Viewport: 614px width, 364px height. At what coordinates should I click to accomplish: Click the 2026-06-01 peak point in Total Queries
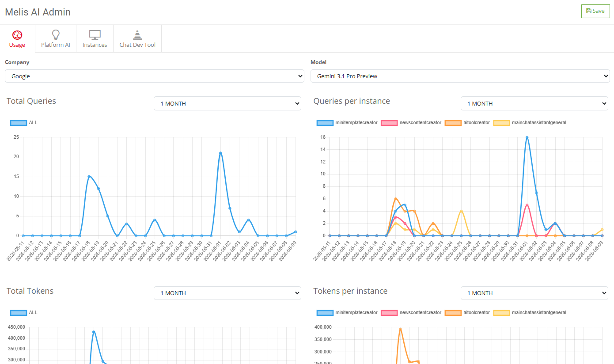point(220,153)
